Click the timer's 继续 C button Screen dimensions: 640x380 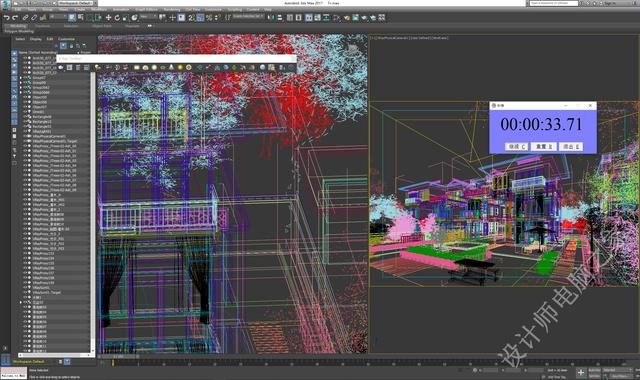click(517, 146)
